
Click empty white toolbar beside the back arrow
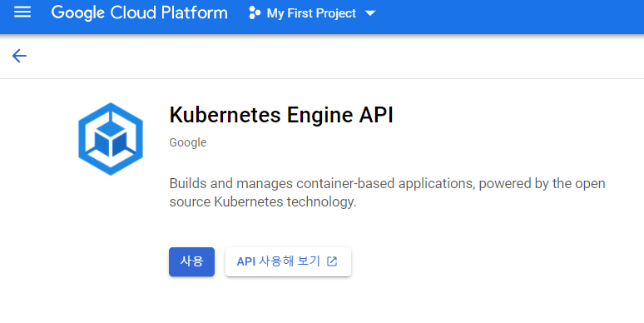329,56
